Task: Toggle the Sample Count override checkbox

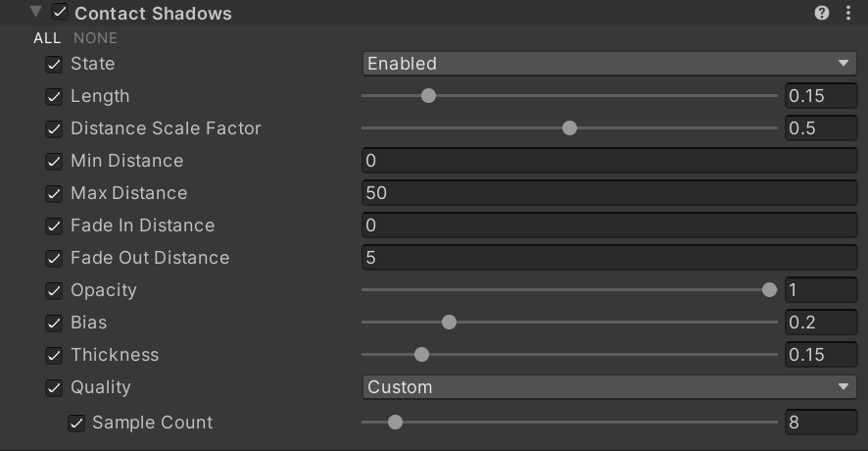Action: click(x=76, y=424)
